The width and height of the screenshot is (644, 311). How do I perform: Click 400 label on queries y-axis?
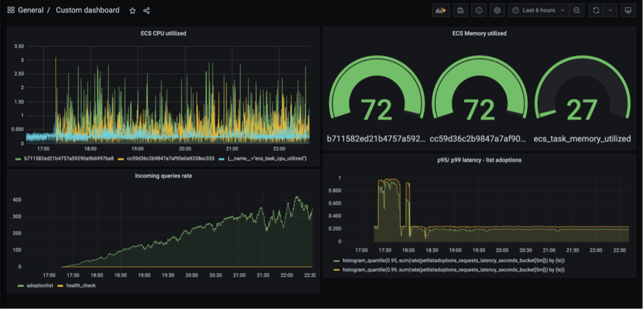point(17,200)
